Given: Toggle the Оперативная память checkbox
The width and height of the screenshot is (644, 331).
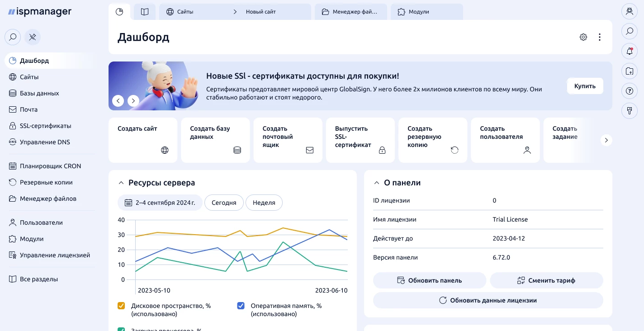Looking at the screenshot, I should pos(241,306).
